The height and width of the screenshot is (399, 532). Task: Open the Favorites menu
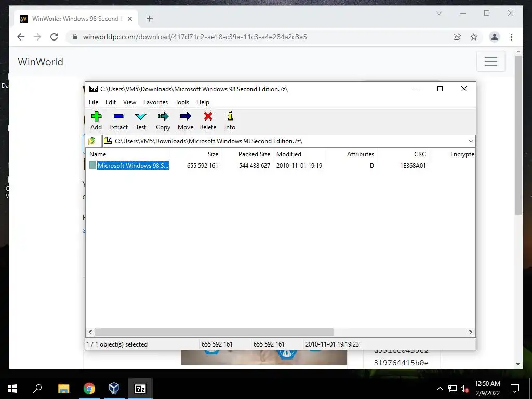[155, 102]
